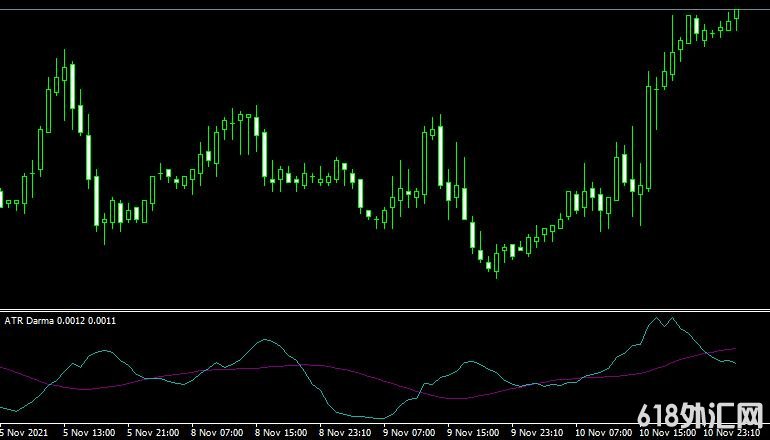Click the 5 Nov 2021 date label
770x440 pixels.
22,433
